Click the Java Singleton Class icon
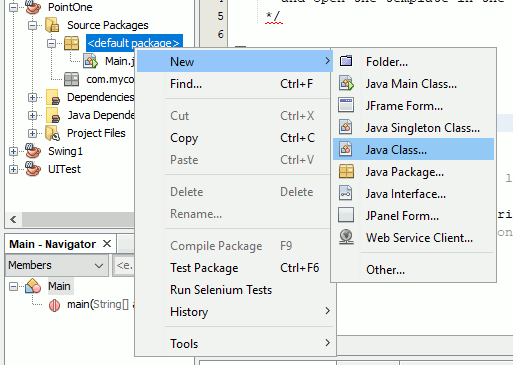 [x=346, y=127]
